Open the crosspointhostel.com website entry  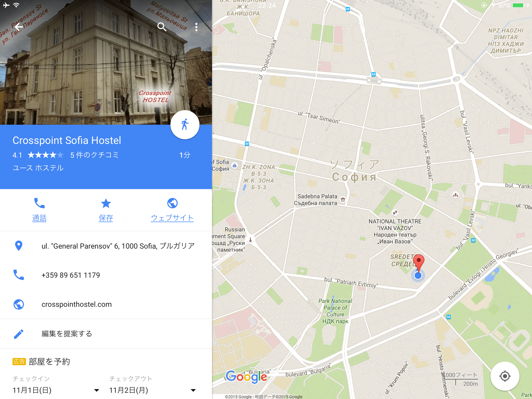(106, 304)
